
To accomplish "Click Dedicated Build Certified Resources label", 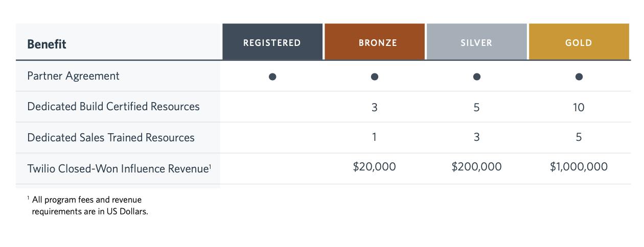I will [113, 107].
